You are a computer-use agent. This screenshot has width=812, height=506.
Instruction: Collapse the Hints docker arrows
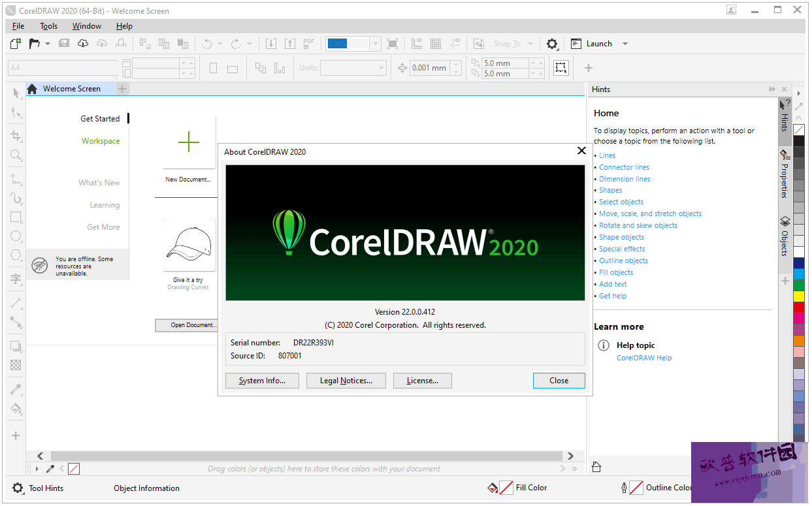pyautogui.click(x=772, y=89)
